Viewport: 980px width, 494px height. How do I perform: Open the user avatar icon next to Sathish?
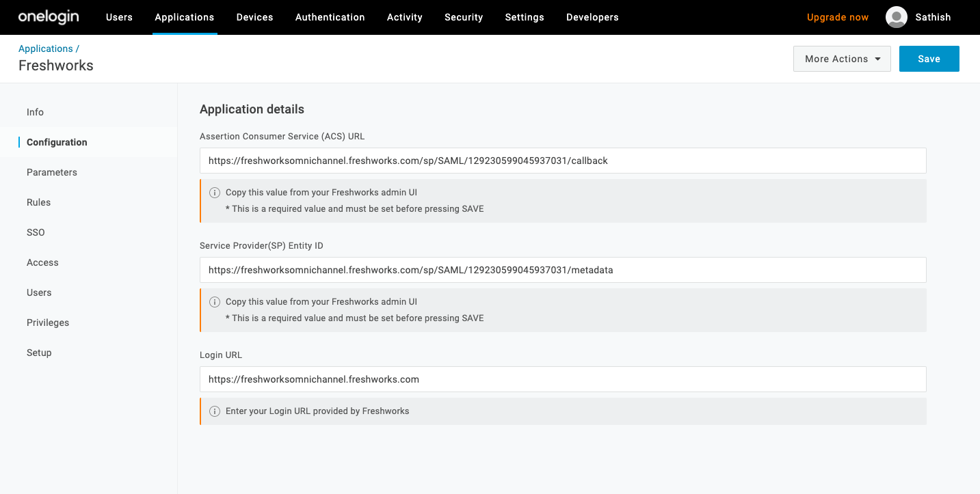pos(897,17)
